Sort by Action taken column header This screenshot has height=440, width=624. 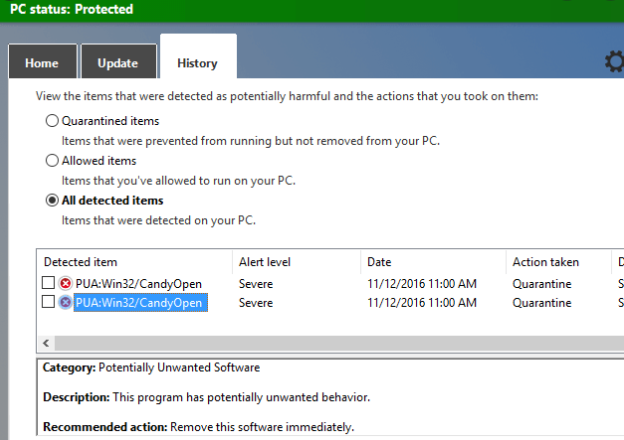545,262
